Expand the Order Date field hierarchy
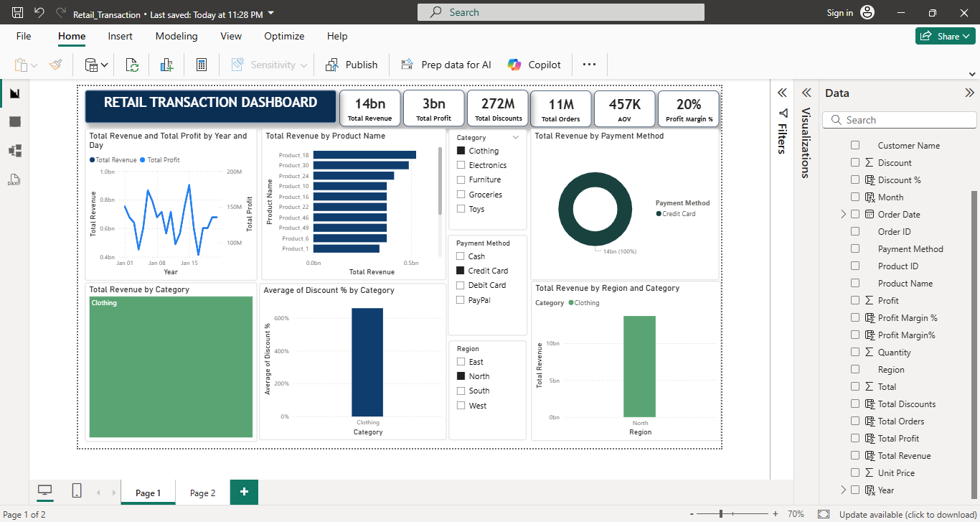980x522 pixels. tap(842, 214)
